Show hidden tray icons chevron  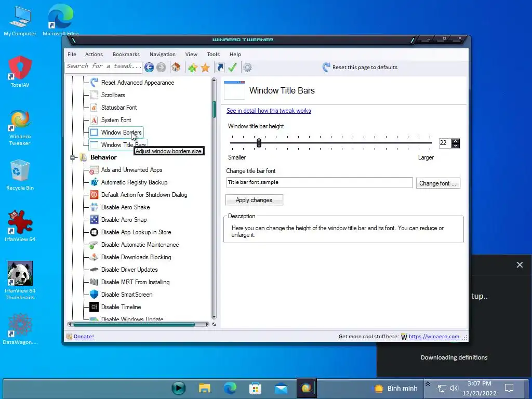[x=428, y=384]
